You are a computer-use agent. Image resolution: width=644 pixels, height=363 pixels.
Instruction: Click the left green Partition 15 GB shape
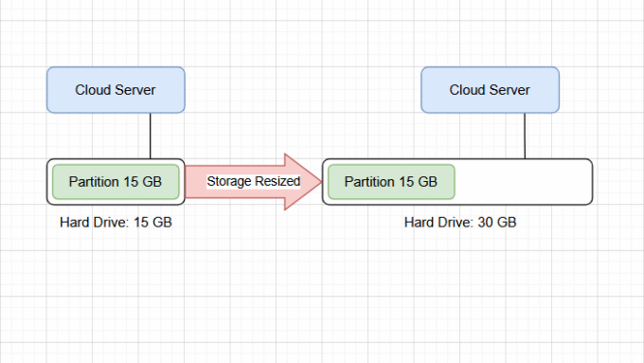coord(116,182)
